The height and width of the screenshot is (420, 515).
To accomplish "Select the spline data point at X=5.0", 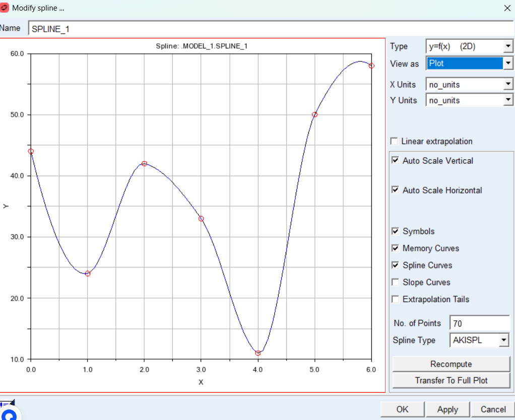I will tap(314, 114).
